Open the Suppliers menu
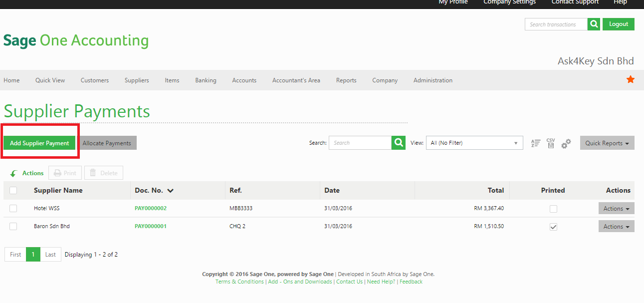This screenshot has height=303, width=644. [x=137, y=80]
